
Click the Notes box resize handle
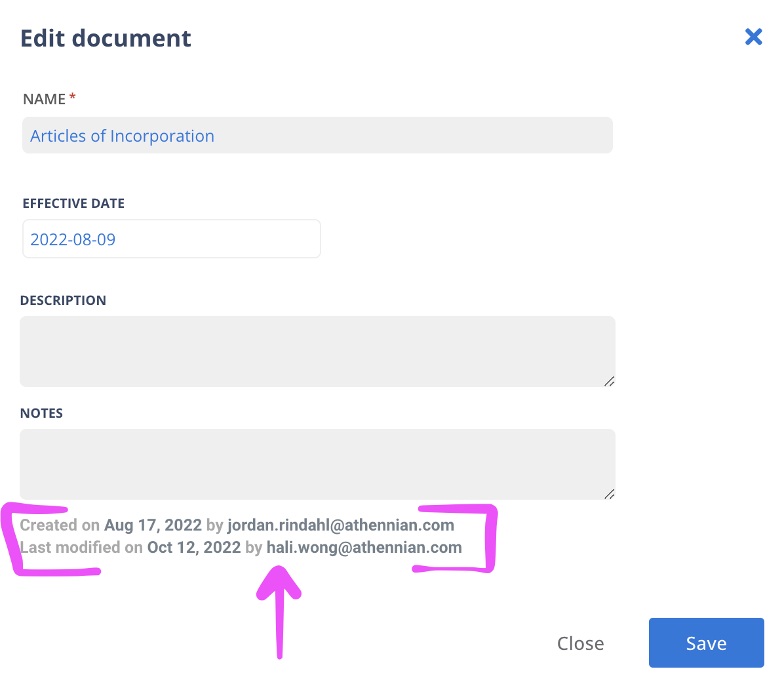pyautogui.click(x=609, y=494)
